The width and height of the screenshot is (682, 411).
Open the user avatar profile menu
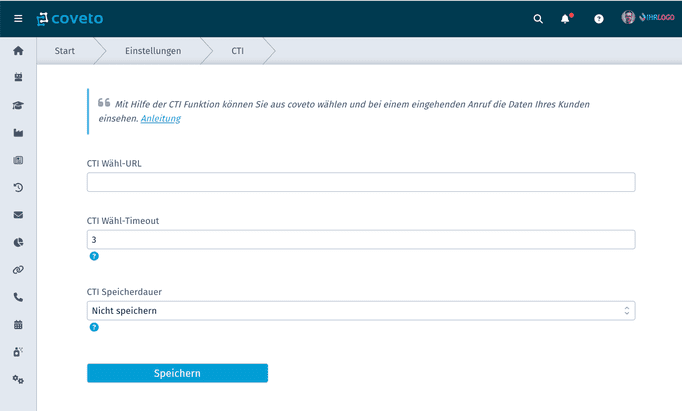(628, 17)
